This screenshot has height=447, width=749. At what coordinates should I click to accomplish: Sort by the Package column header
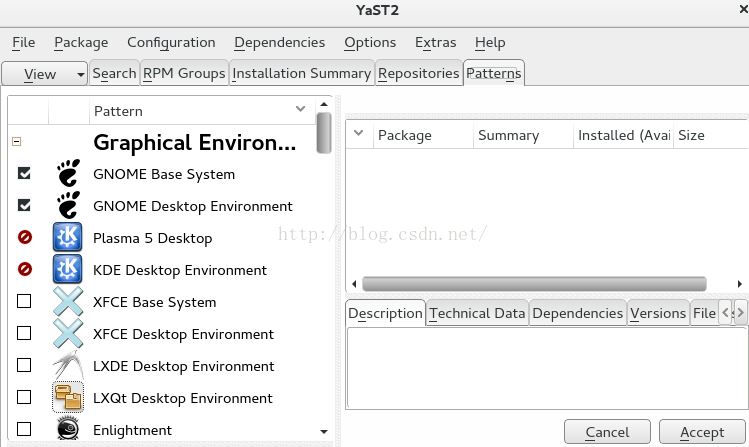(423, 135)
